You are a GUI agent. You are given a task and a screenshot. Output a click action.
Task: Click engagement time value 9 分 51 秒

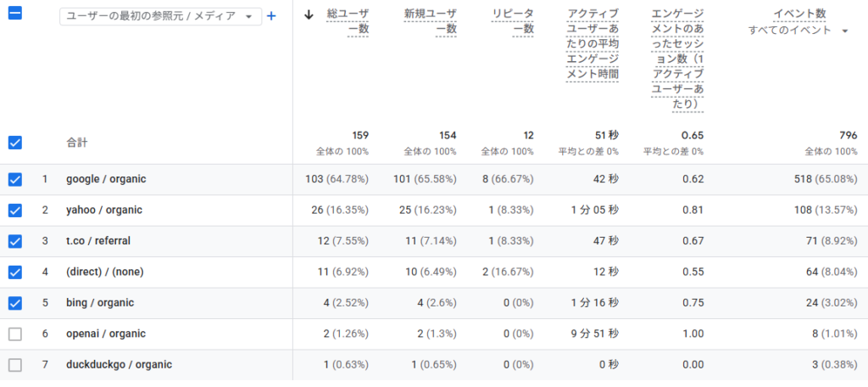[x=596, y=334]
